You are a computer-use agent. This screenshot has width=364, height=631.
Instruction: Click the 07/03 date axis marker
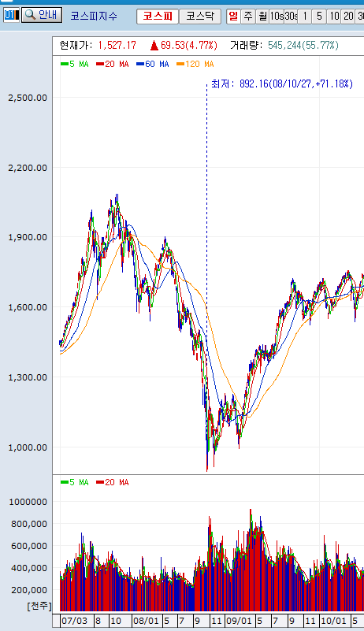click(74, 621)
